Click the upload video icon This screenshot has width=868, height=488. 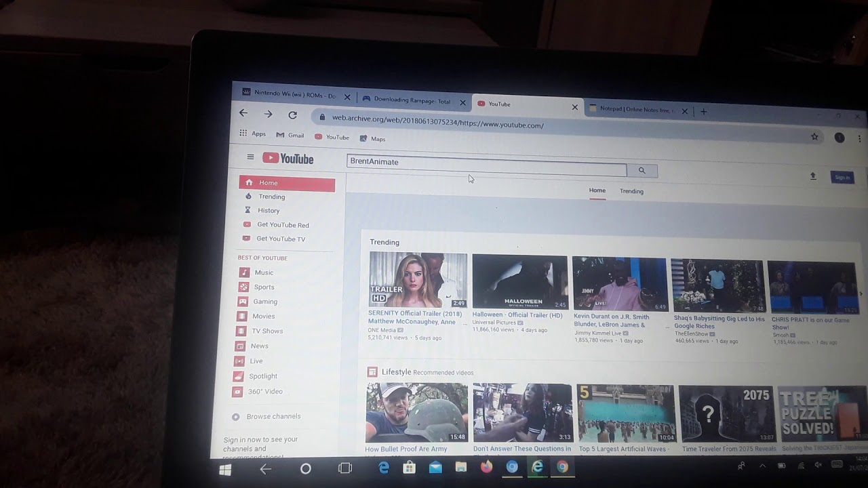point(813,176)
